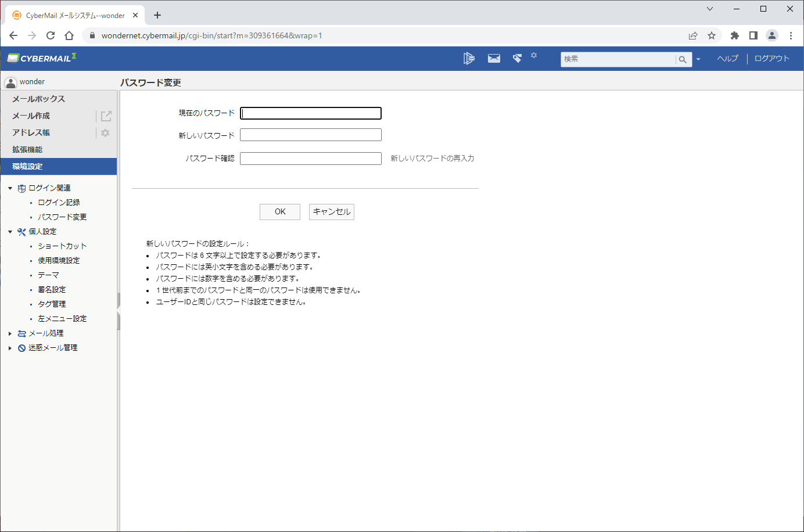Click the OK button
Screen dimensions: 804x532
(x=280, y=212)
